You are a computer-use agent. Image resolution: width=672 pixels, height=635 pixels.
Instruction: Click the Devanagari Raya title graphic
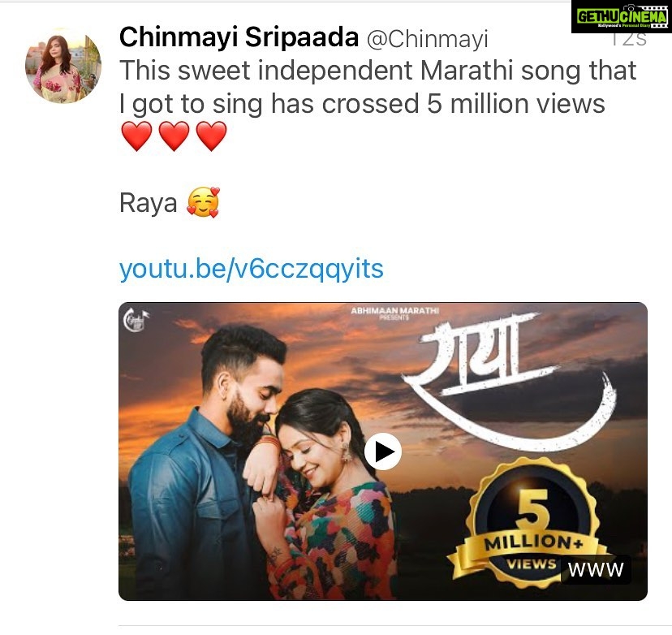[x=510, y=379]
